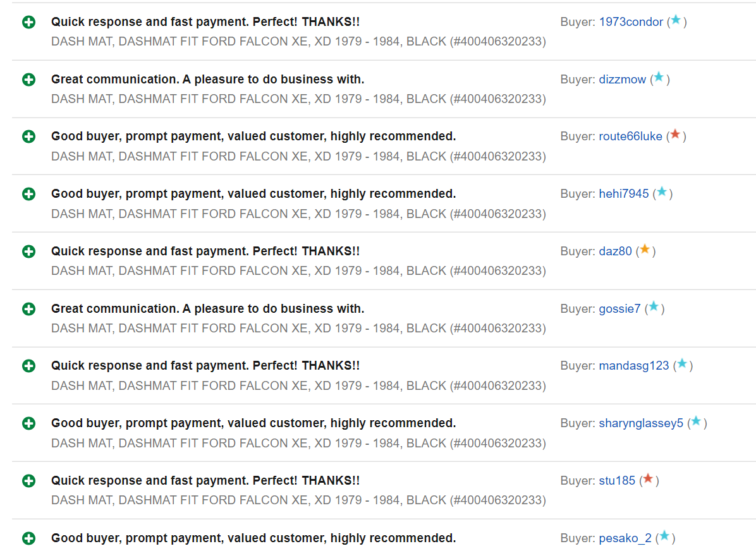
Task: Click green plus icon on dizzmow feedback row
Action: [x=29, y=80]
